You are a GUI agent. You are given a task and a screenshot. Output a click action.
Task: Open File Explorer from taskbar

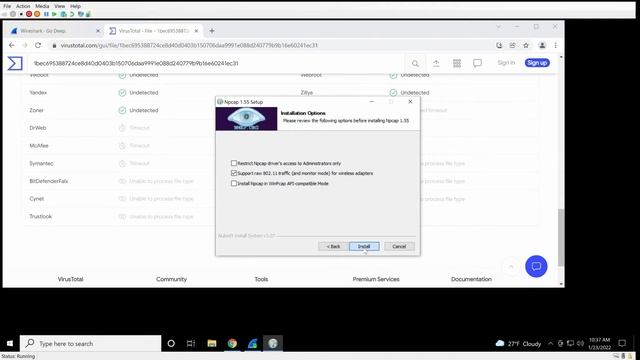tap(212, 343)
